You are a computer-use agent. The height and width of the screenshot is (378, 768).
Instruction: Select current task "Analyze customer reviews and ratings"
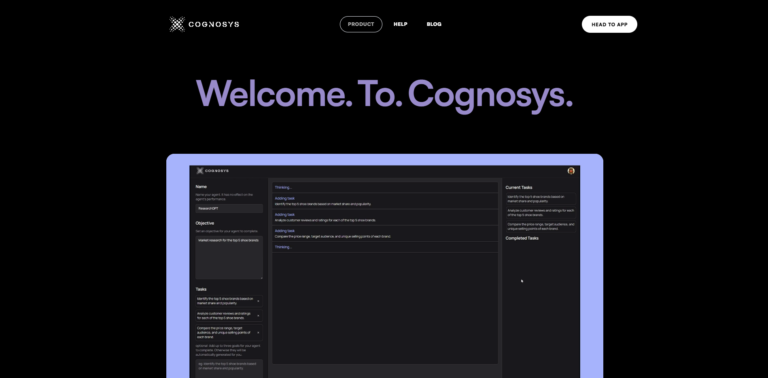[541, 213]
